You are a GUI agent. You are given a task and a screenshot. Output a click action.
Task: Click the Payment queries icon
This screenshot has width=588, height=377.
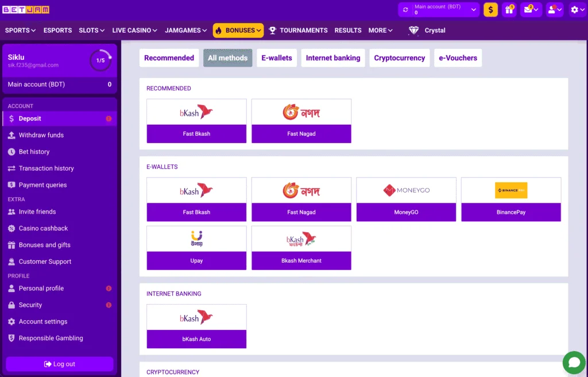point(11,184)
